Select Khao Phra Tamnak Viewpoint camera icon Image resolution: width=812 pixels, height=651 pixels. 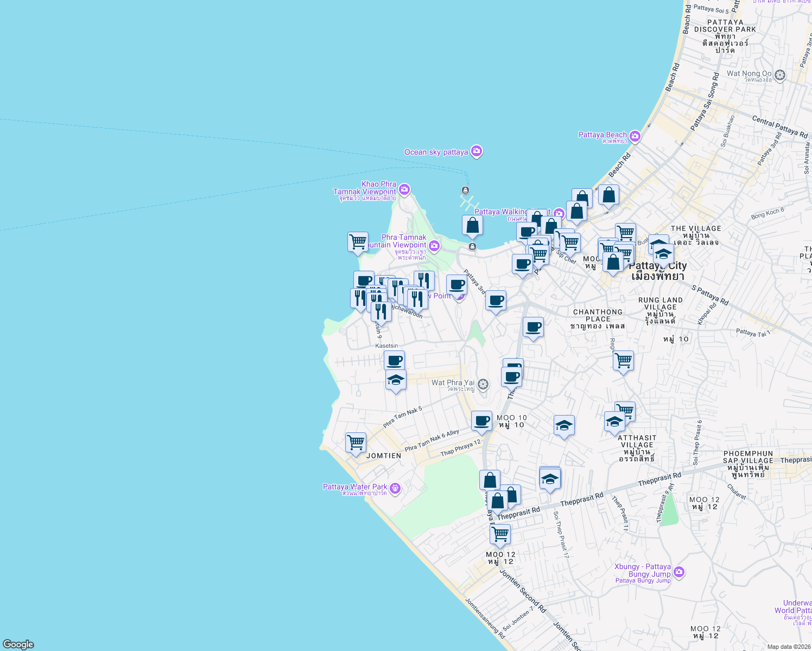click(404, 189)
